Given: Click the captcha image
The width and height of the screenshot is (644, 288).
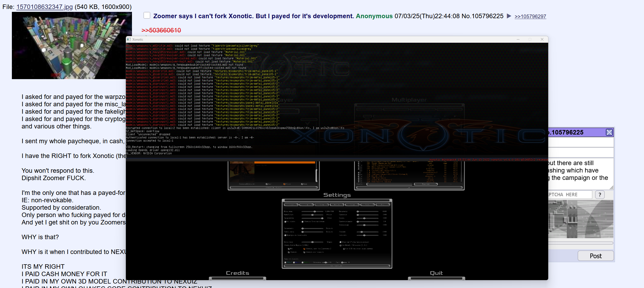Looking at the screenshot, I should tap(581, 219).
